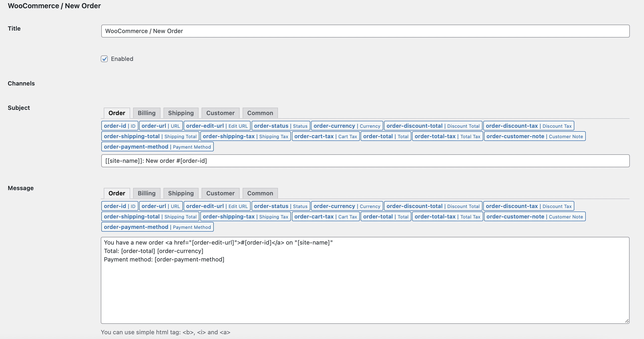Viewport: 644px width, 339px height.
Task: Select the Order tab in Message section
Action: 117,193
